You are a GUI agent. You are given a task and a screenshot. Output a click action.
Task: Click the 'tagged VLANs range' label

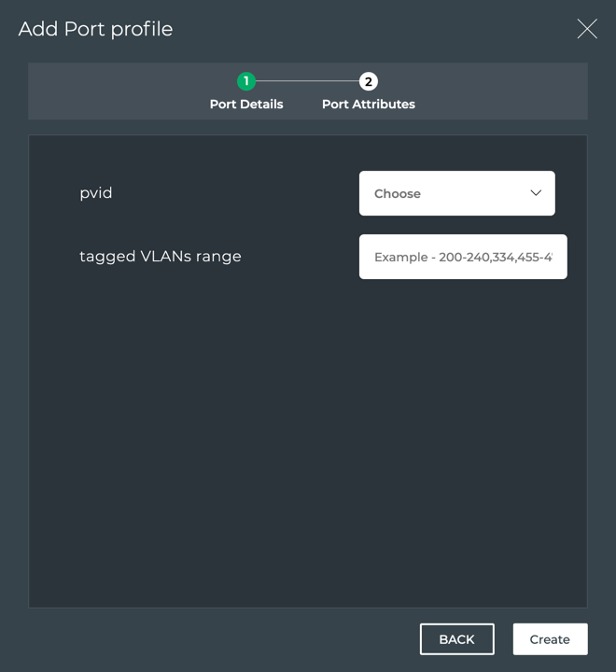click(x=161, y=257)
